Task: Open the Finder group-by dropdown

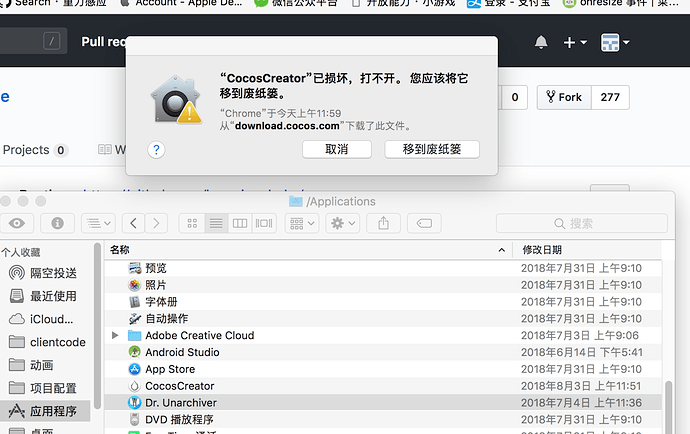Action: [302, 223]
